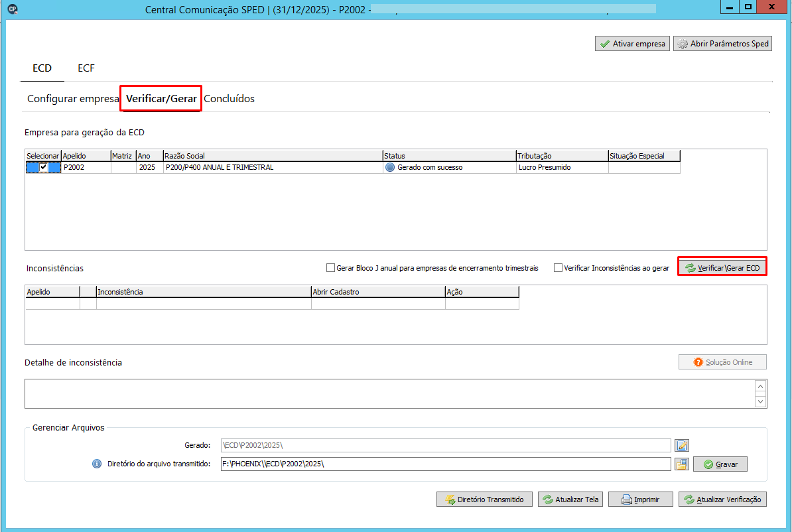Minimize the Central Comunicação SPED window
The height and width of the screenshot is (532, 792).
tap(730, 7)
